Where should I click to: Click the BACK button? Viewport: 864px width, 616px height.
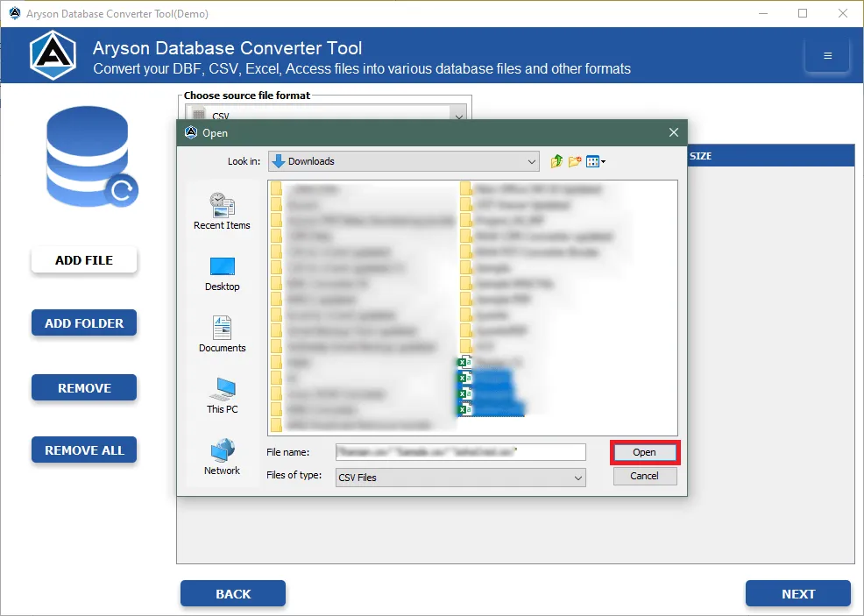(x=233, y=594)
